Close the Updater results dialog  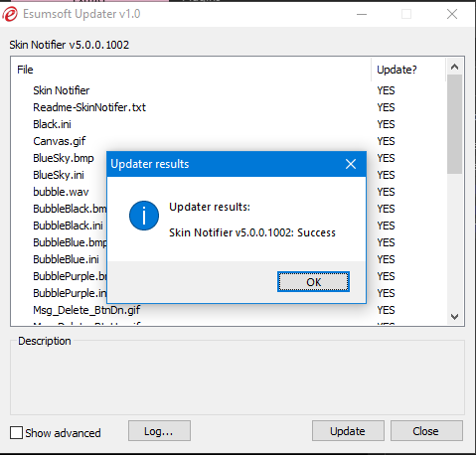351,164
